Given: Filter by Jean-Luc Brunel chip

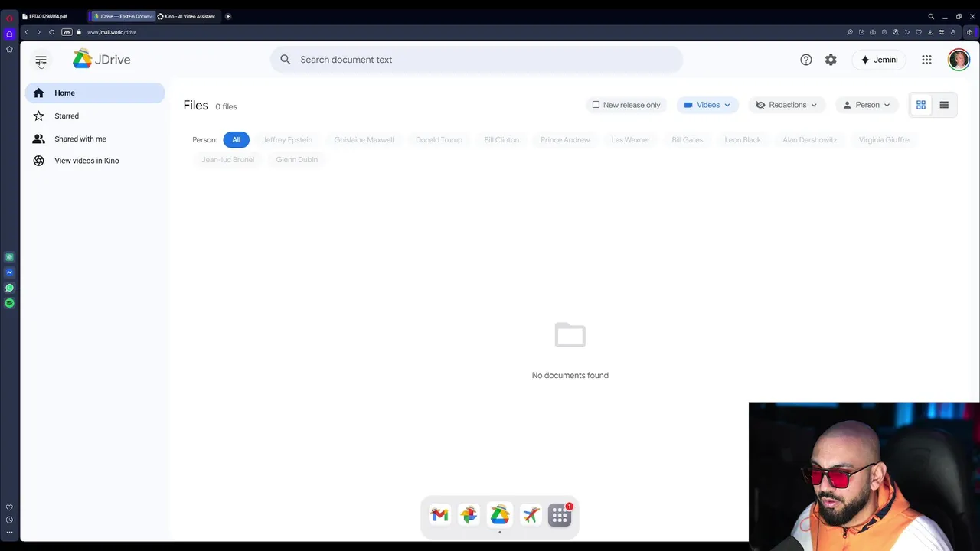Looking at the screenshot, I should click(x=227, y=160).
